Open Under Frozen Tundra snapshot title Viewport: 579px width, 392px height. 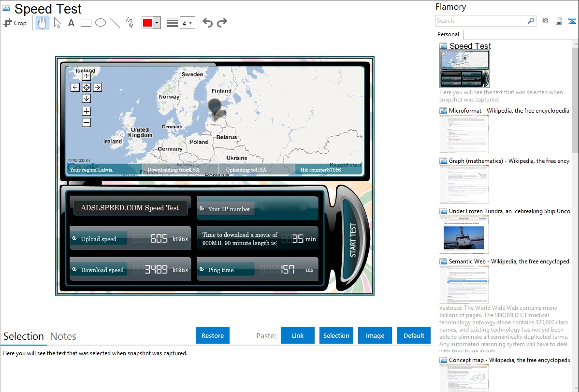509,211
